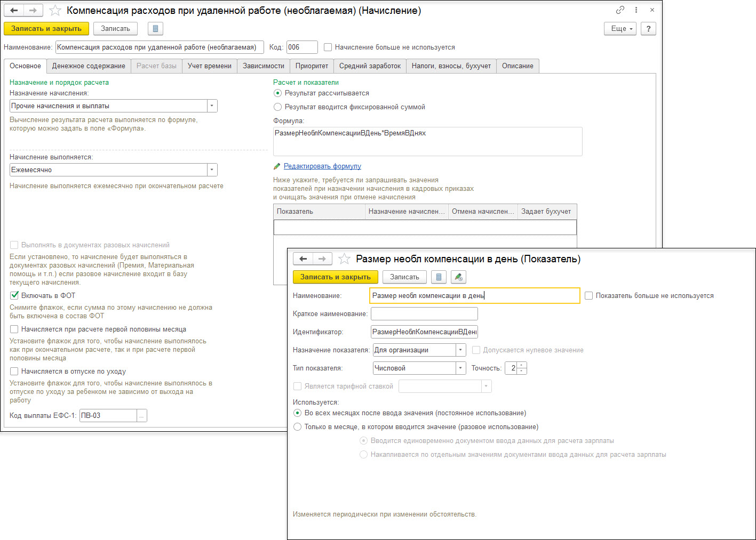Open the Зависимости tab
The image size is (756, 540).
pyautogui.click(x=264, y=66)
